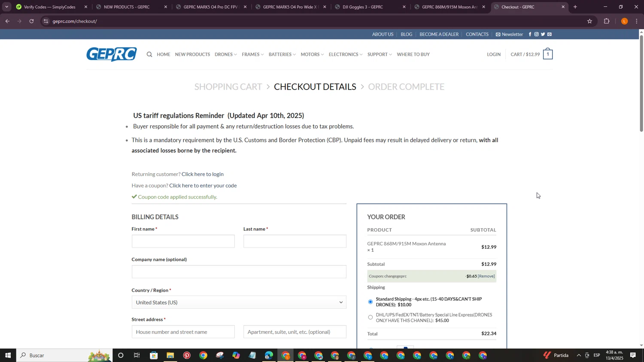The image size is (644, 362).
Task: Focus the Street address field
Action: 183,332
